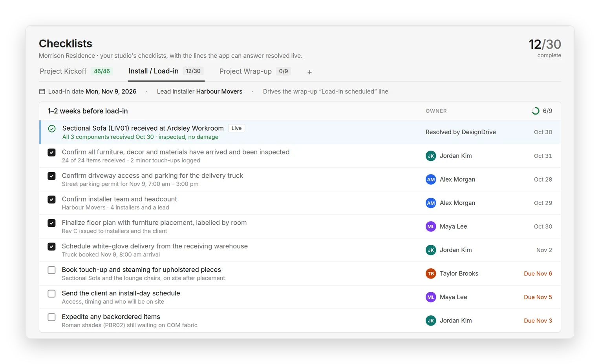
Task: Click Drives the wrap-up Load-in scheduled line
Action: (326, 91)
